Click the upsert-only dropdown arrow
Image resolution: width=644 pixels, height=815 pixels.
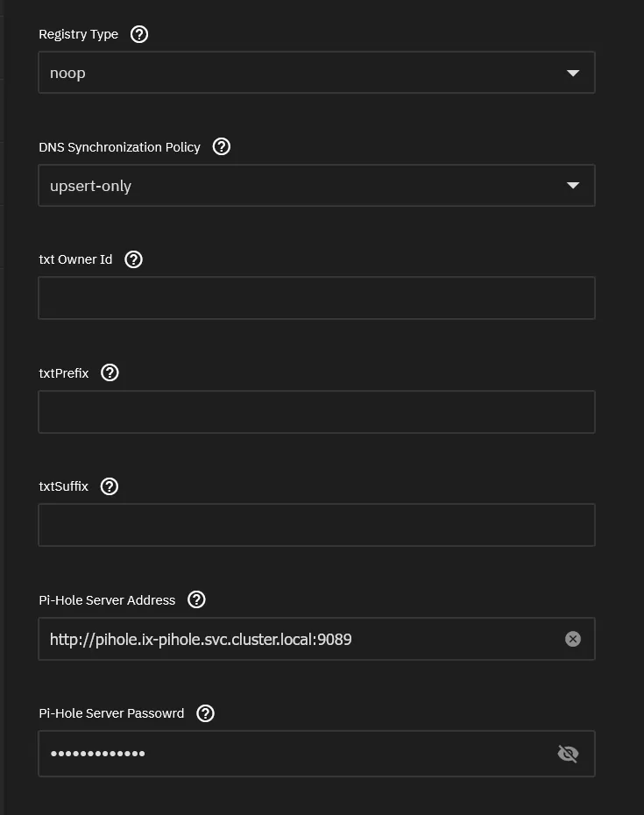574,185
